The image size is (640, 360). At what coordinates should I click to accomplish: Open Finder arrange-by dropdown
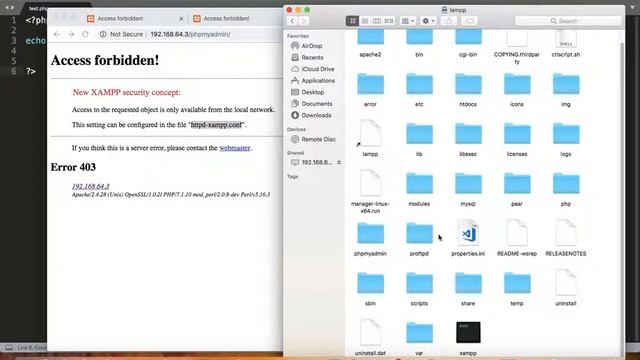[408, 21]
